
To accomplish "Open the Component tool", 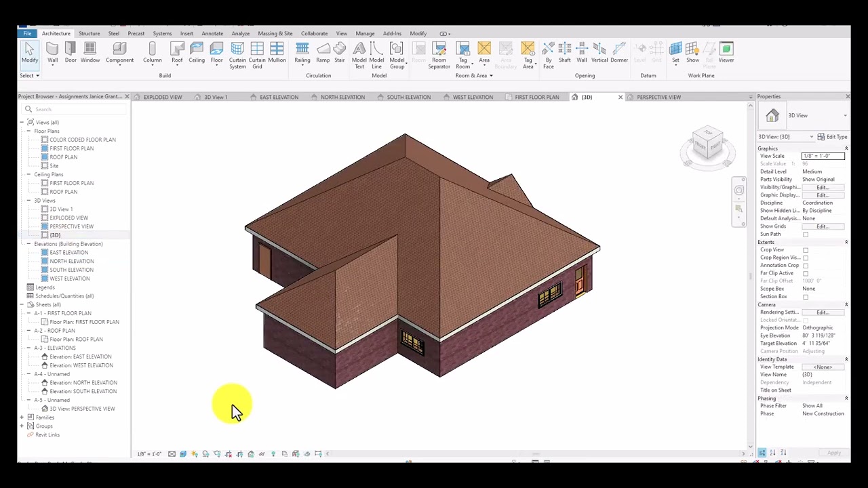I will pyautogui.click(x=119, y=53).
